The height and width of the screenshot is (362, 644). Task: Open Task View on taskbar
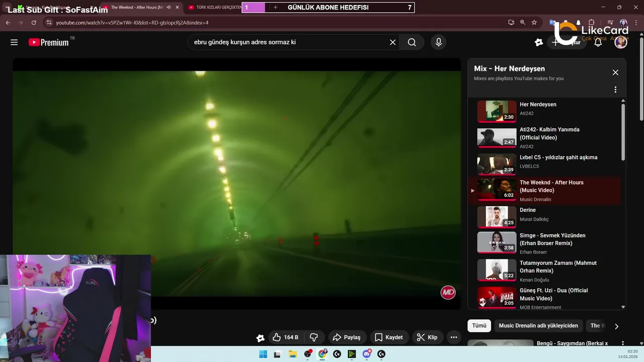277,354
